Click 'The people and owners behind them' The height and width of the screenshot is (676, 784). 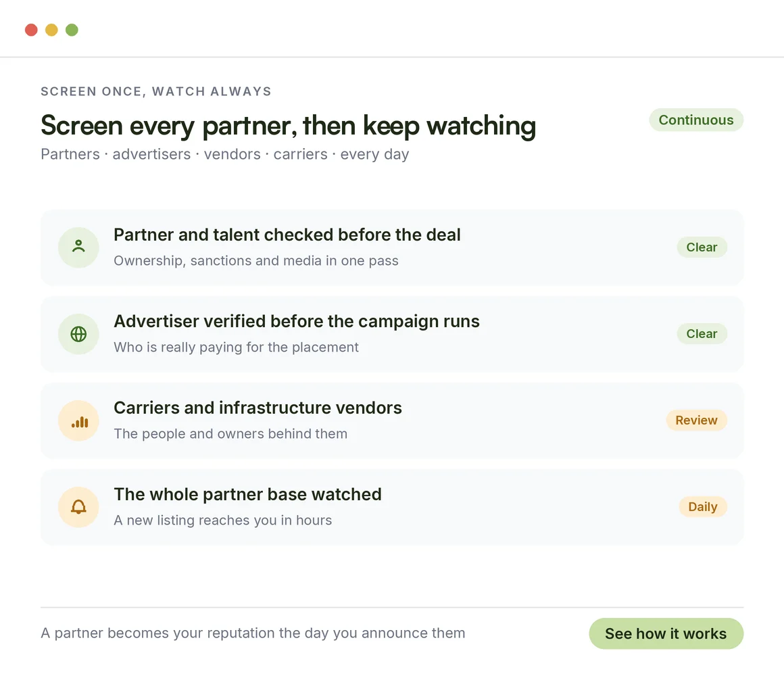[x=230, y=433]
